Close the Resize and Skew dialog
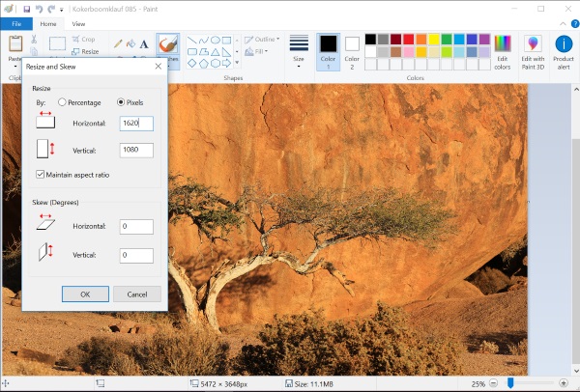Image resolution: width=580 pixels, height=392 pixels. pyautogui.click(x=159, y=66)
